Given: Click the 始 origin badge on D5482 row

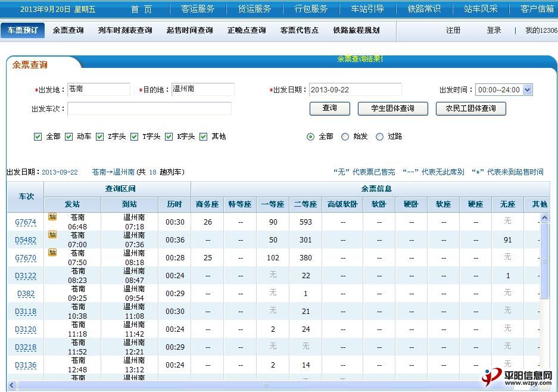Looking at the screenshot, I should click(x=52, y=235).
